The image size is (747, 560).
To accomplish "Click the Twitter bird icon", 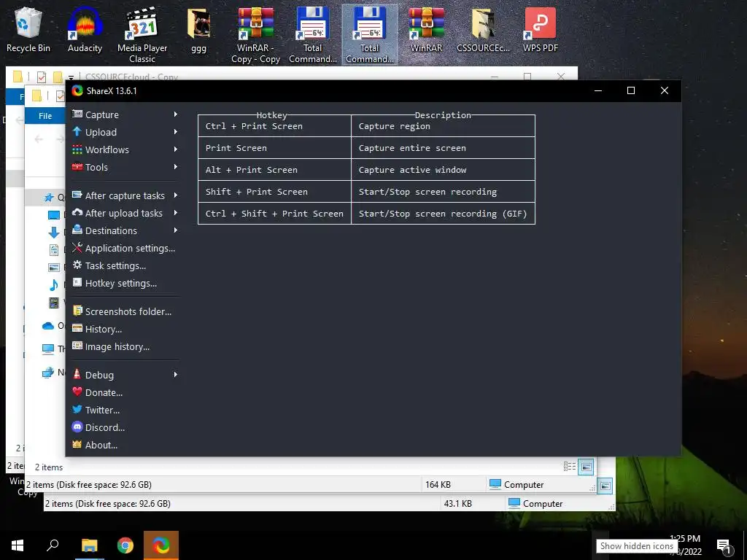I will [77, 409].
